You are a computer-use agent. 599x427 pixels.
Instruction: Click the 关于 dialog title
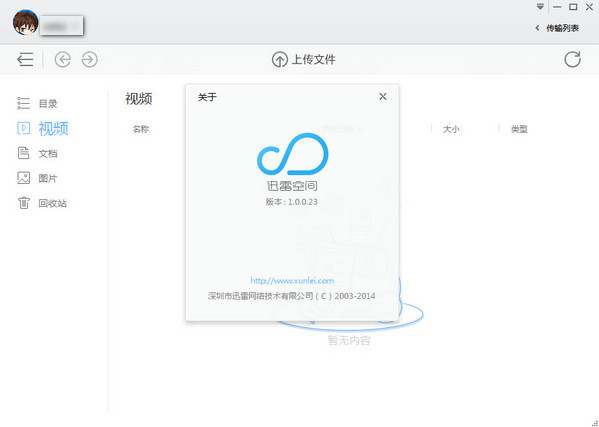207,97
